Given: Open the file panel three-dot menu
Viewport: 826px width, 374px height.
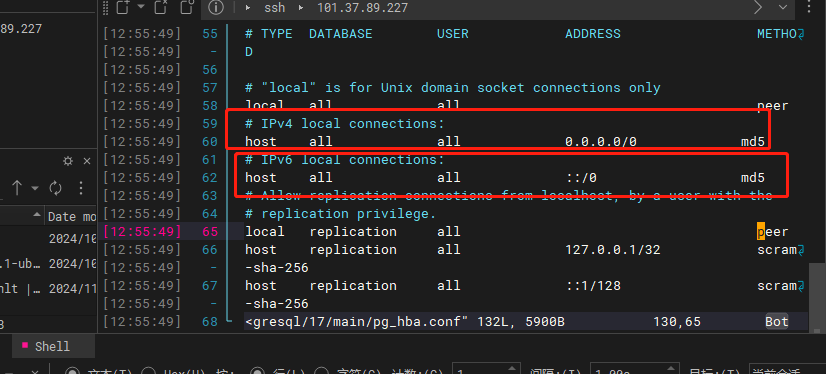Looking at the screenshot, I should 81,188.
